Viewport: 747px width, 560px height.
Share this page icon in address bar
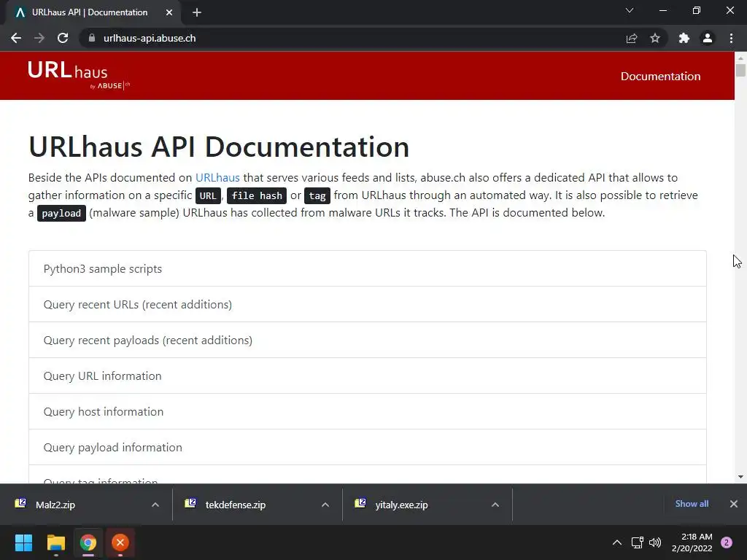tap(632, 38)
